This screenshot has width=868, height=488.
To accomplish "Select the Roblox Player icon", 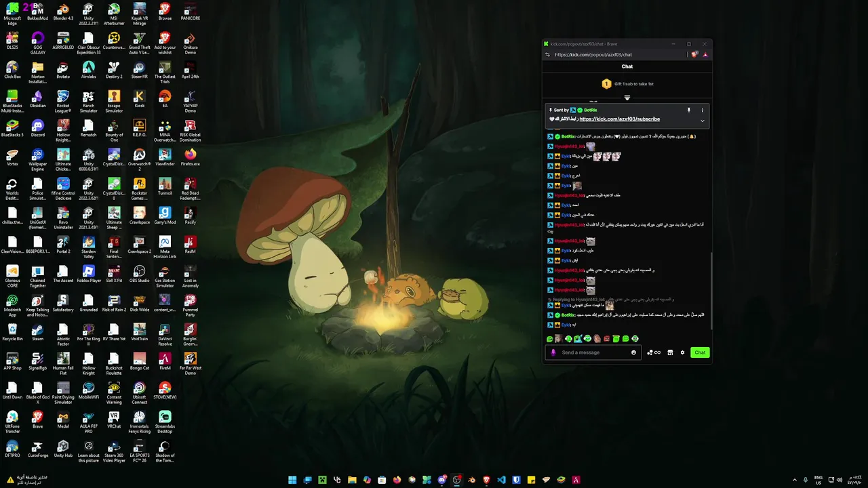I will [88, 274].
